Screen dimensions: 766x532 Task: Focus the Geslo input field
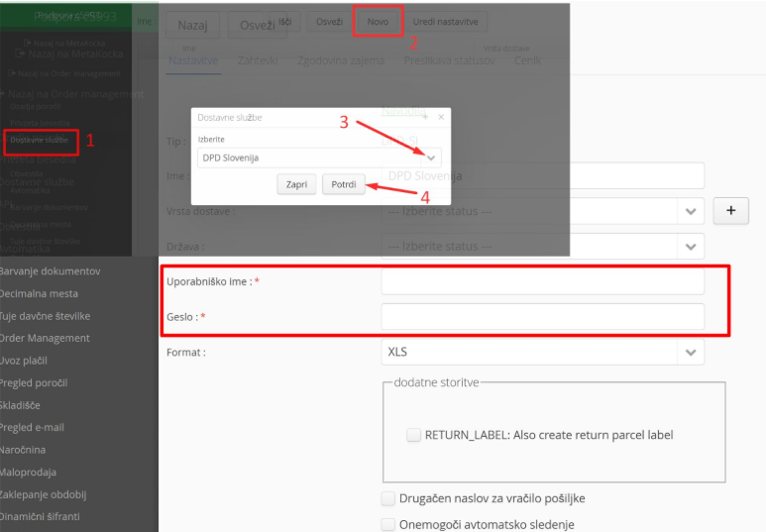(543, 317)
